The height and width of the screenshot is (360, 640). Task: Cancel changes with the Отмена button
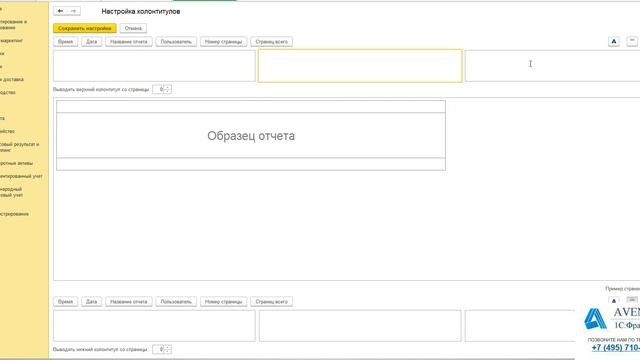click(x=133, y=28)
